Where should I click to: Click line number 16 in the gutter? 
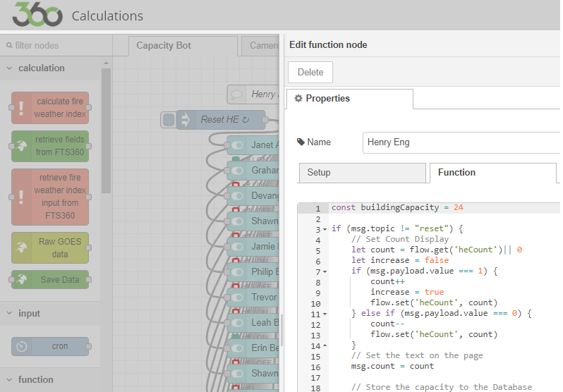pyautogui.click(x=315, y=367)
